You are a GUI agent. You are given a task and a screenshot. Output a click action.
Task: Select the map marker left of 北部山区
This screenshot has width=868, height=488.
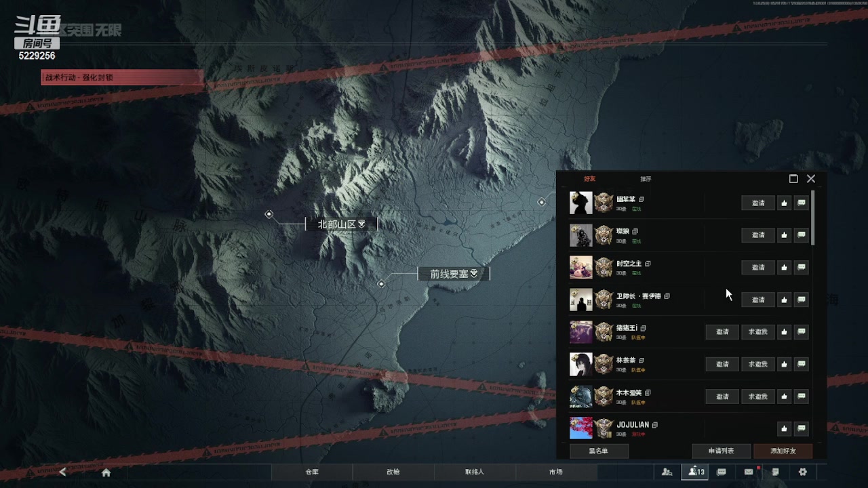(269, 214)
